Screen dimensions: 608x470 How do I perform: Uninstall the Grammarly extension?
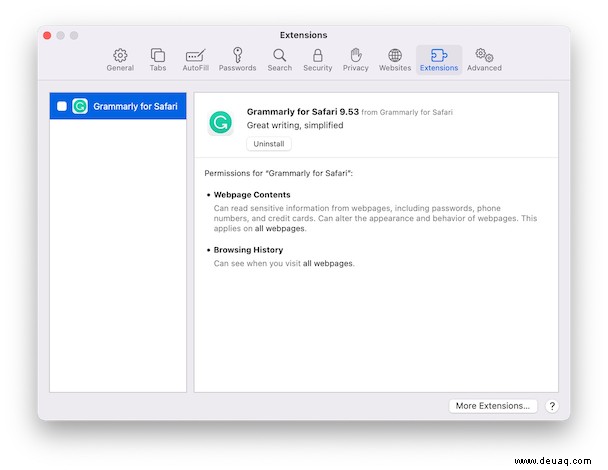269,144
